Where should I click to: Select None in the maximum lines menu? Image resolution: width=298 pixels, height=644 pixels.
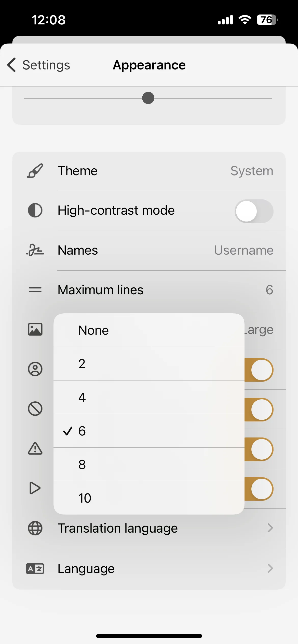[x=149, y=330]
